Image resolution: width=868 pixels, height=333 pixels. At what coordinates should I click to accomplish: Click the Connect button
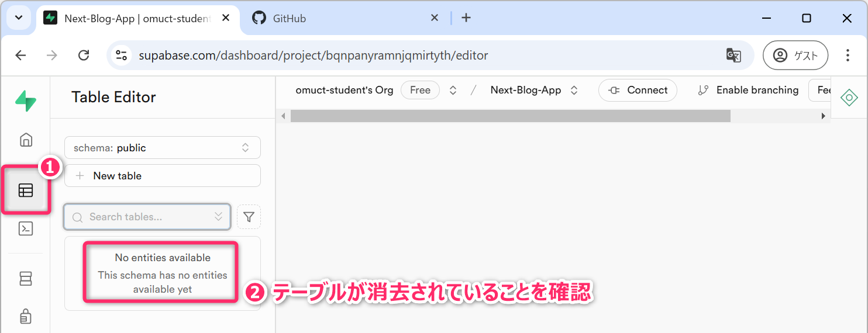coord(638,91)
